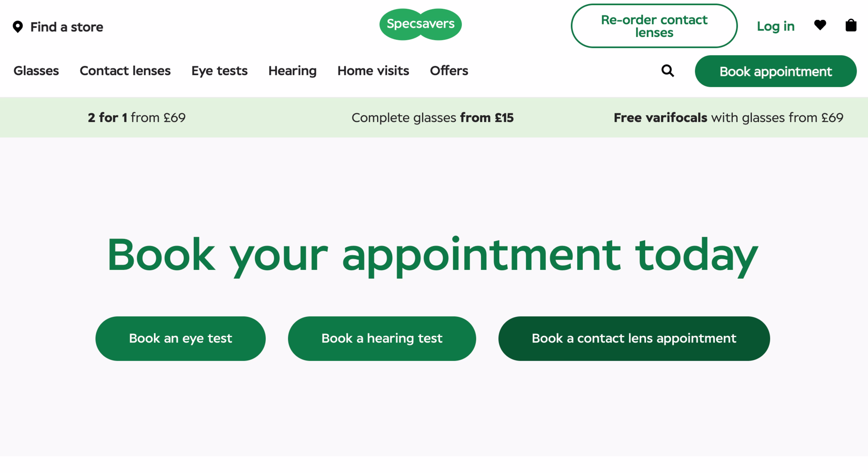The width and height of the screenshot is (868, 473).
Task: Open the shopping bag icon
Action: [x=851, y=25]
